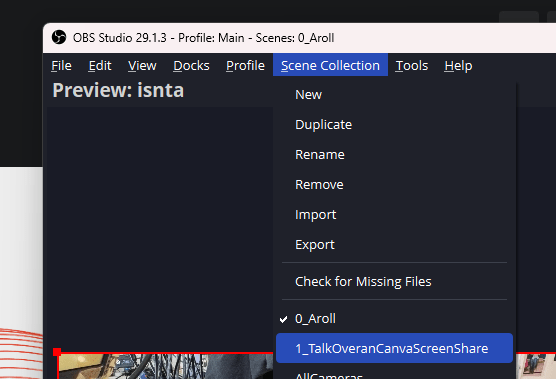Open the File menu

coord(61,66)
